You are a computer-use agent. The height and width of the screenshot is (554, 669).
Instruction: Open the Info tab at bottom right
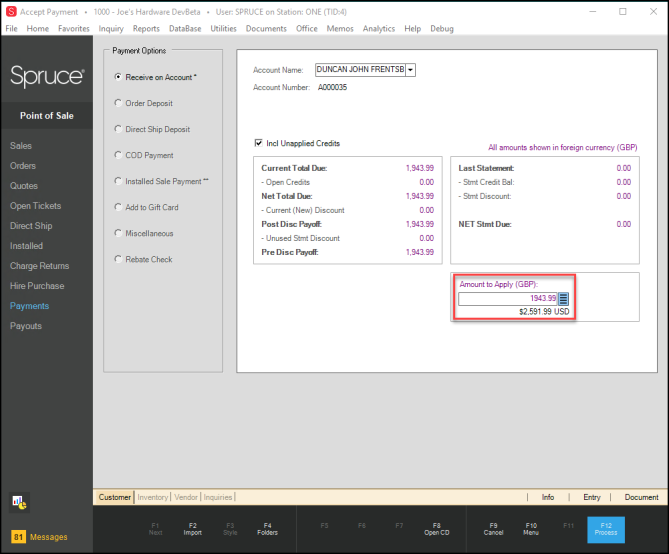(x=548, y=497)
